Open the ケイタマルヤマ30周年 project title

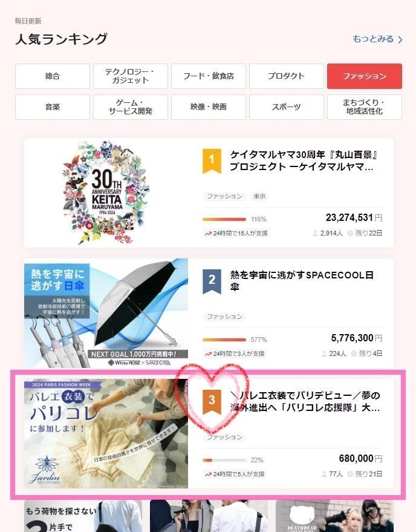coord(304,161)
